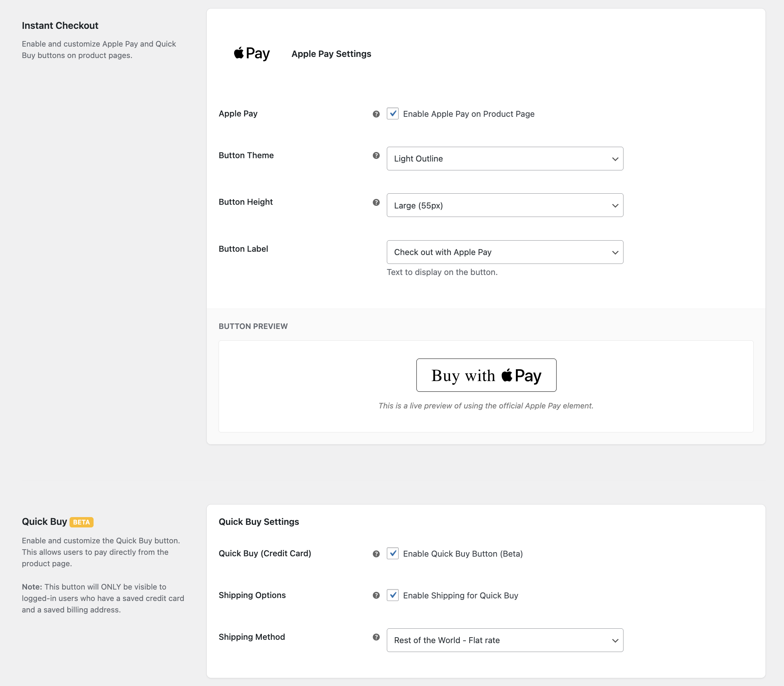Click the help icon for Shipping Options

pyautogui.click(x=376, y=595)
